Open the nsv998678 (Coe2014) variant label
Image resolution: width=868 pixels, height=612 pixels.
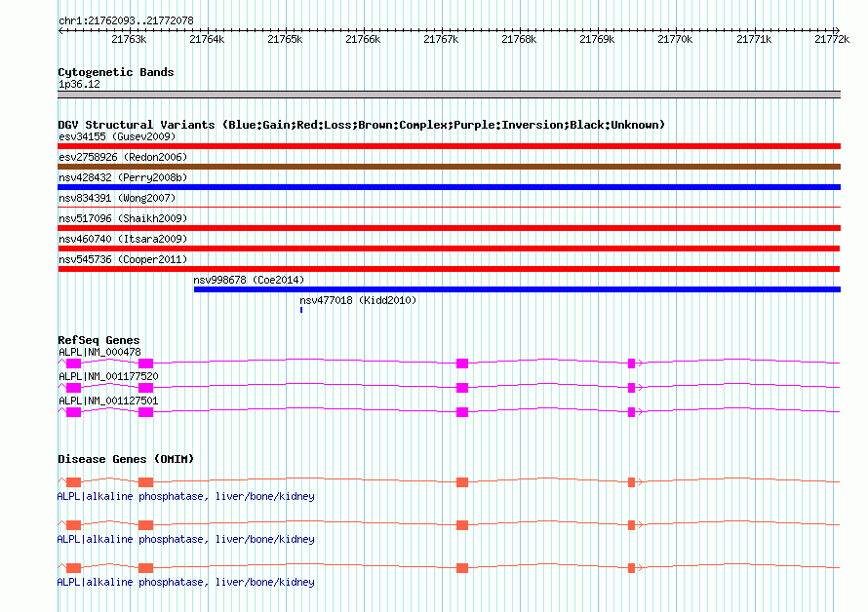click(249, 280)
